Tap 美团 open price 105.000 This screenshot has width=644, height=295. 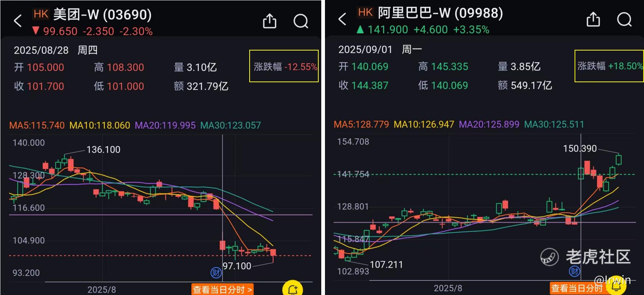[45, 67]
